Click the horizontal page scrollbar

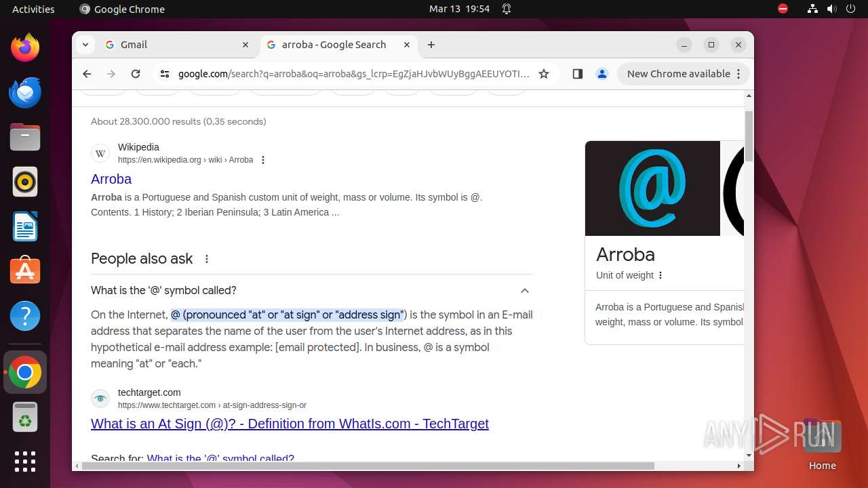tap(368, 466)
